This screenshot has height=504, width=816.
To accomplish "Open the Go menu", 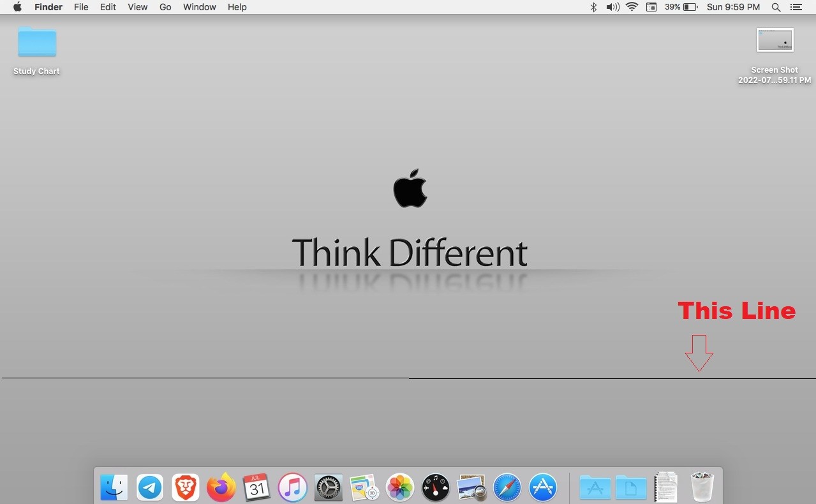I will pyautogui.click(x=165, y=7).
